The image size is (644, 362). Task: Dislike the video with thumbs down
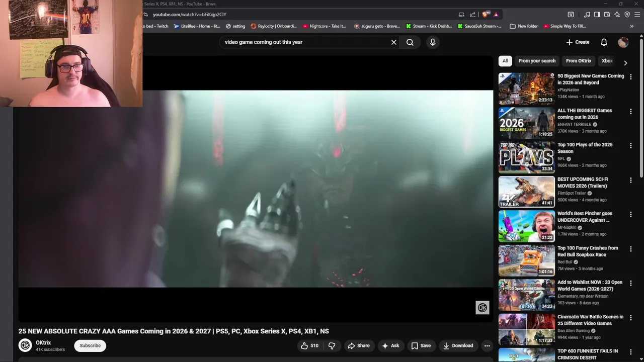(332, 345)
